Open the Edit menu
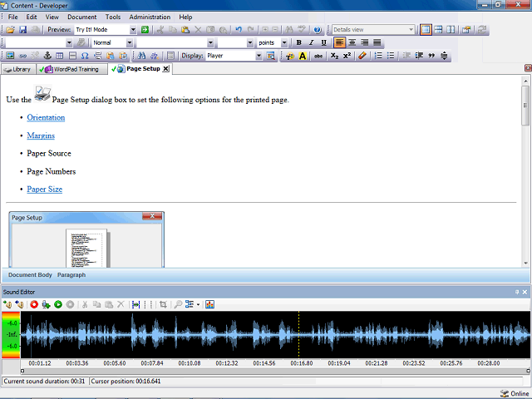Viewport: 532px width, 399px height. (x=32, y=17)
